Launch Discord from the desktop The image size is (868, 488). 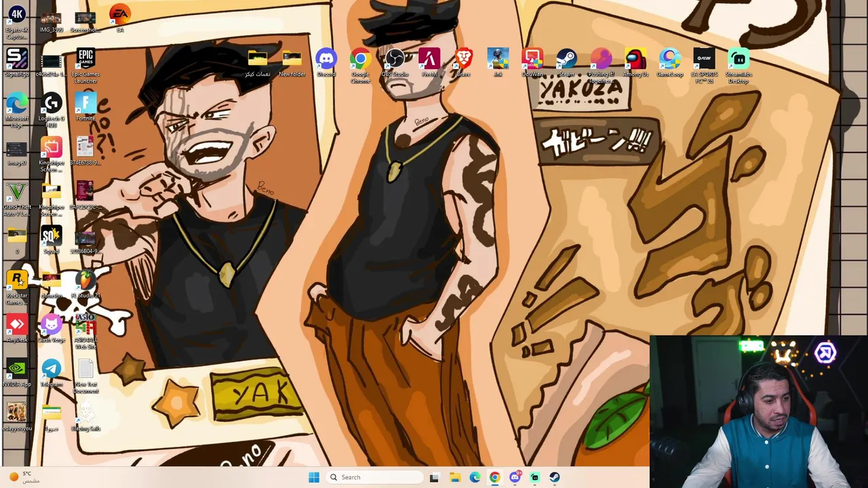pyautogui.click(x=326, y=63)
